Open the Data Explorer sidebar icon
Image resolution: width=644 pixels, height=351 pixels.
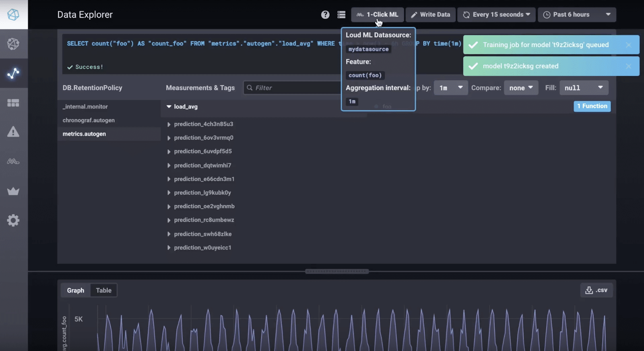[x=13, y=73]
